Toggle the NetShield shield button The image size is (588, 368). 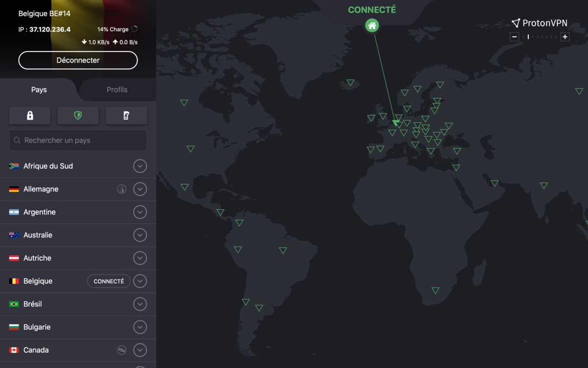78,115
